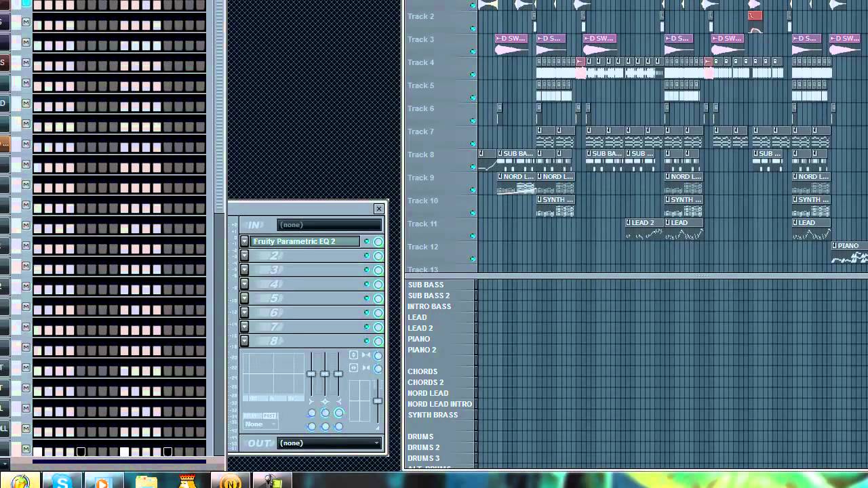Select LEAD pattern in the picker list

tap(417, 317)
